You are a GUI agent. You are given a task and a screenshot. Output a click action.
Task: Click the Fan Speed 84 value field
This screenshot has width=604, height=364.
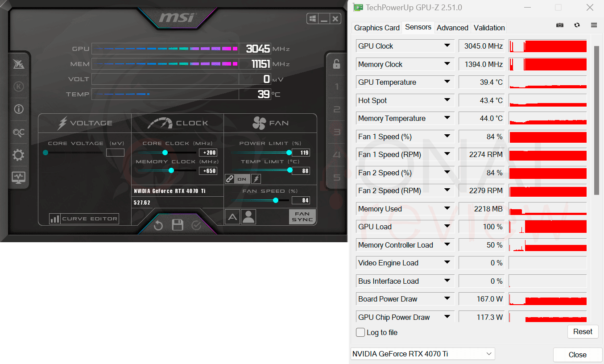coord(301,200)
